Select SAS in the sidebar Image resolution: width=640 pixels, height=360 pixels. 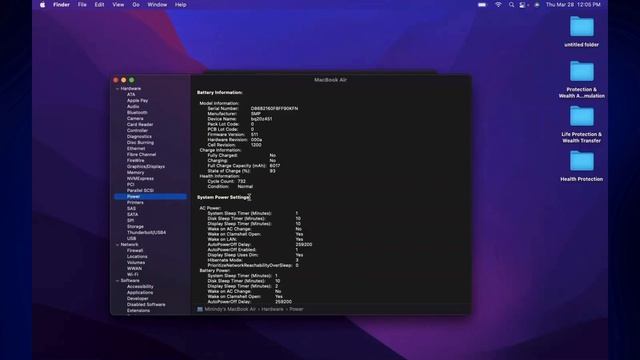[x=131, y=209]
